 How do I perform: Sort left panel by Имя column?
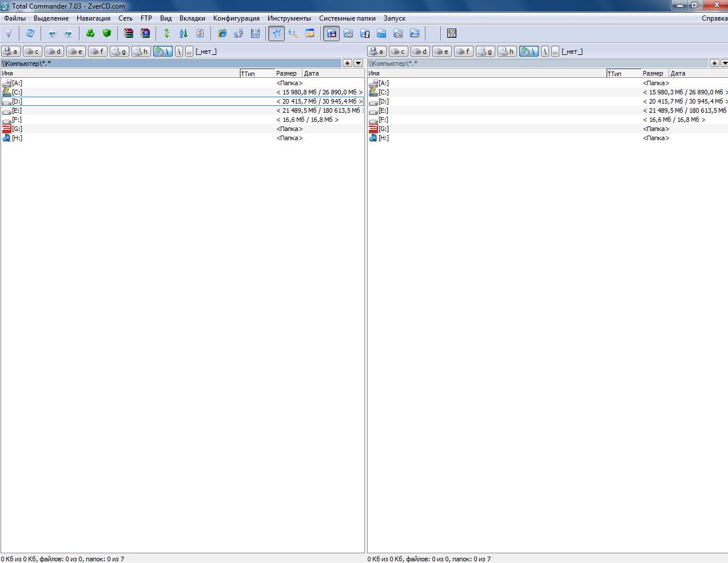click(120, 73)
